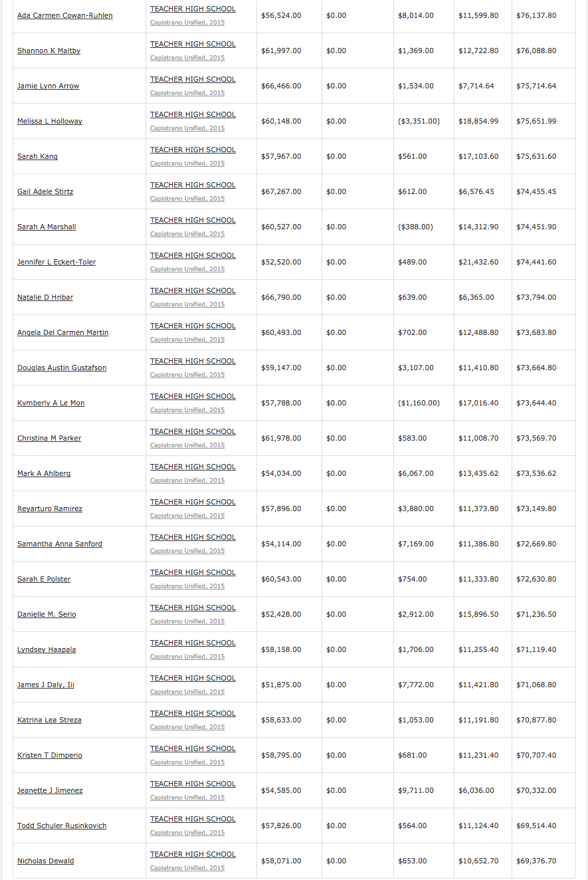The height and width of the screenshot is (880, 588).
Task: Open Douglas Austin Gustafson's profile
Action: (62, 368)
